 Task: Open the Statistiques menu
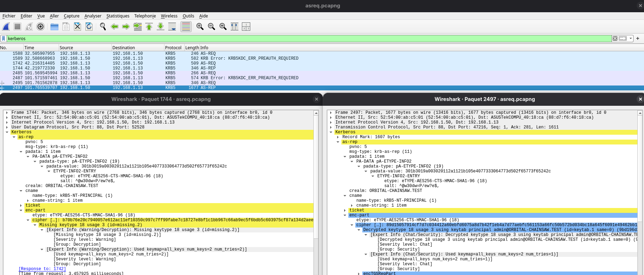[118, 16]
